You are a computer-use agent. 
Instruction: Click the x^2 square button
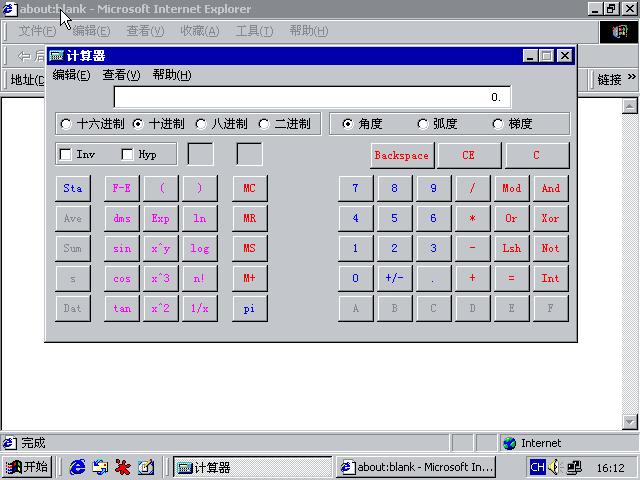(x=161, y=309)
